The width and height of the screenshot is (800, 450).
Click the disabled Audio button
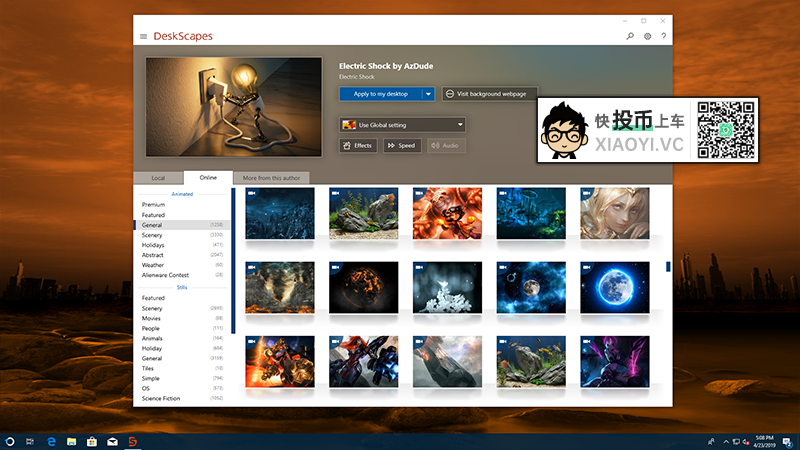tap(446, 146)
